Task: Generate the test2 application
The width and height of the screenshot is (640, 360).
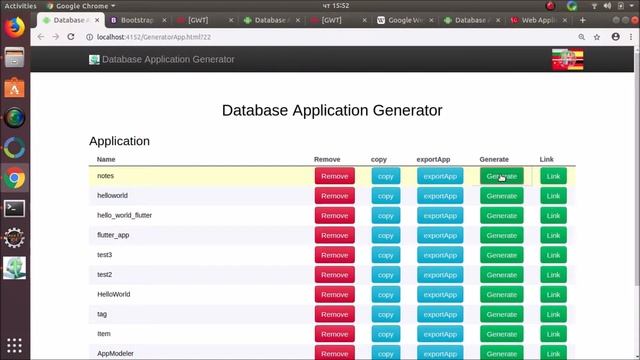Action: click(502, 275)
